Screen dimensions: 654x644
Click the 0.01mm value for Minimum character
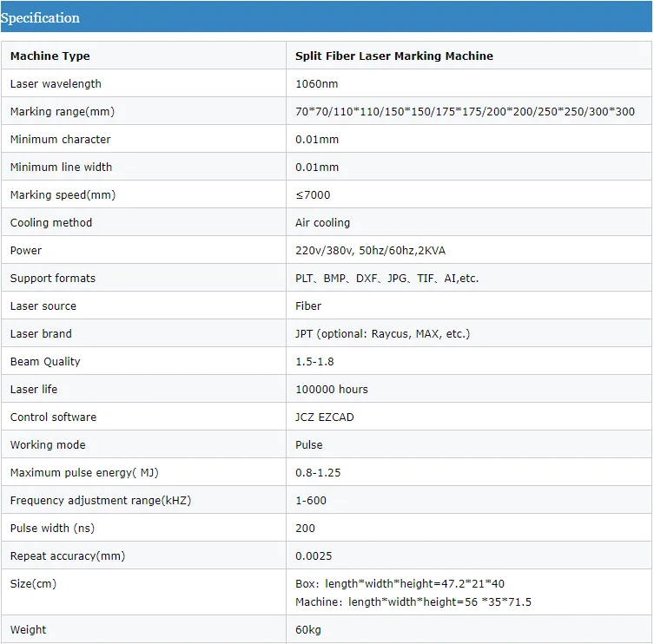(x=317, y=139)
